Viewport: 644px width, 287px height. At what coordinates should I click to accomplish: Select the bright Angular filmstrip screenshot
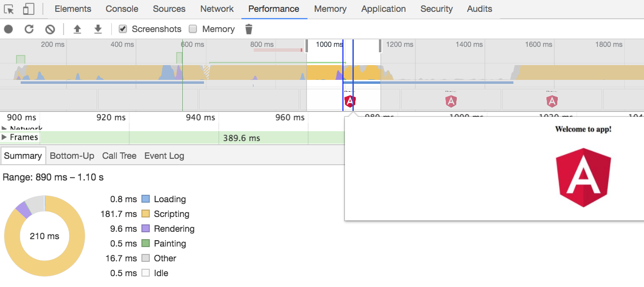coord(349,100)
